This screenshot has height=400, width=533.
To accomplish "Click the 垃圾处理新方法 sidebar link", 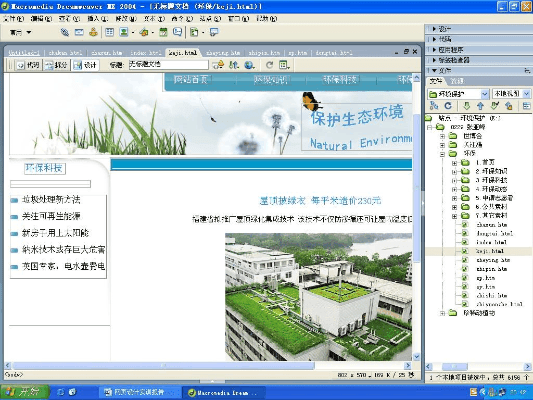I will click(51, 199).
